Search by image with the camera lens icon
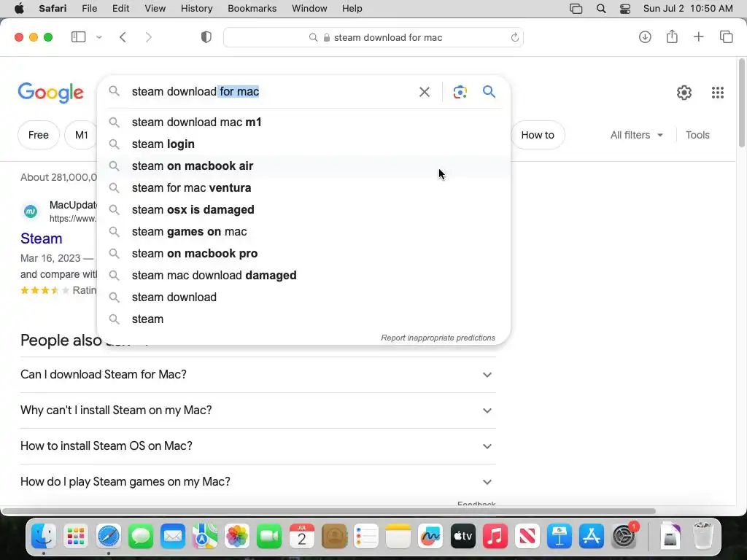 pos(460,92)
